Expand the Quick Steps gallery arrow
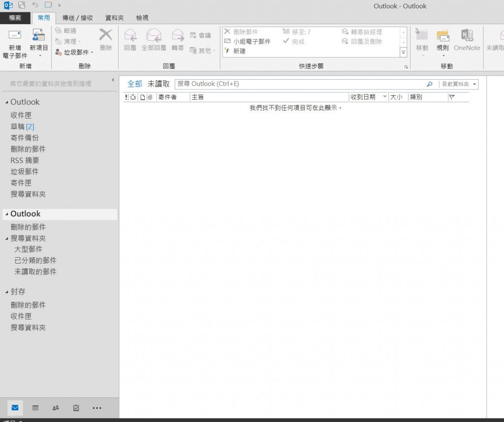The image size is (504, 422). pyautogui.click(x=404, y=52)
